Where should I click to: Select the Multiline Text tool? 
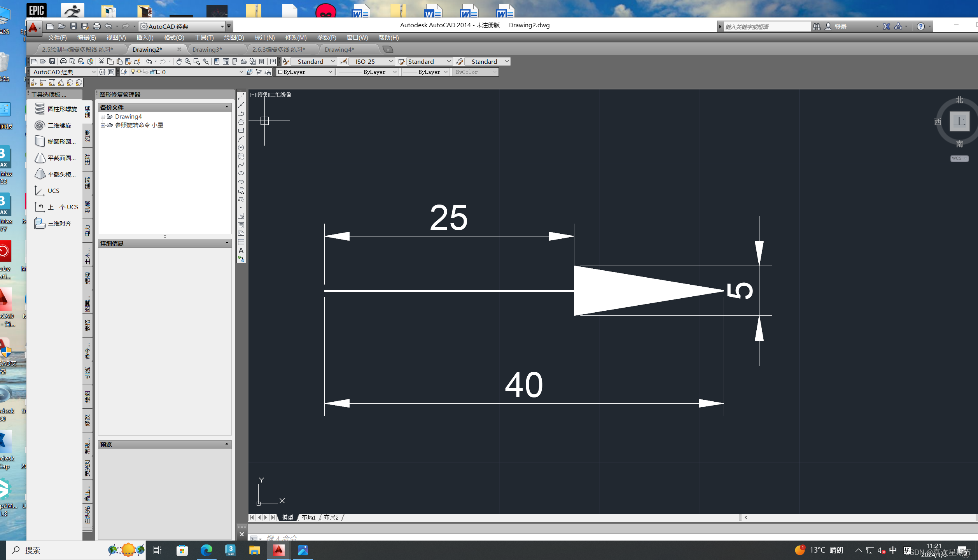tap(241, 251)
